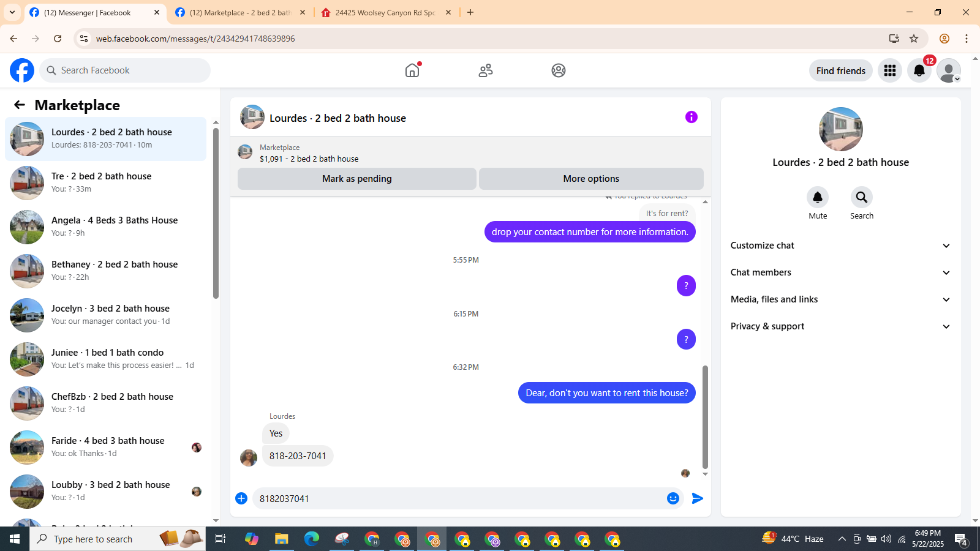
Task: Click the Mark as pending button
Action: [x=357, y=179]
